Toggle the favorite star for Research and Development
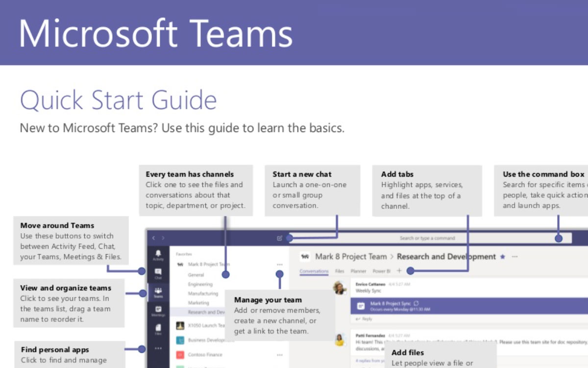 [x=502, y=257]
